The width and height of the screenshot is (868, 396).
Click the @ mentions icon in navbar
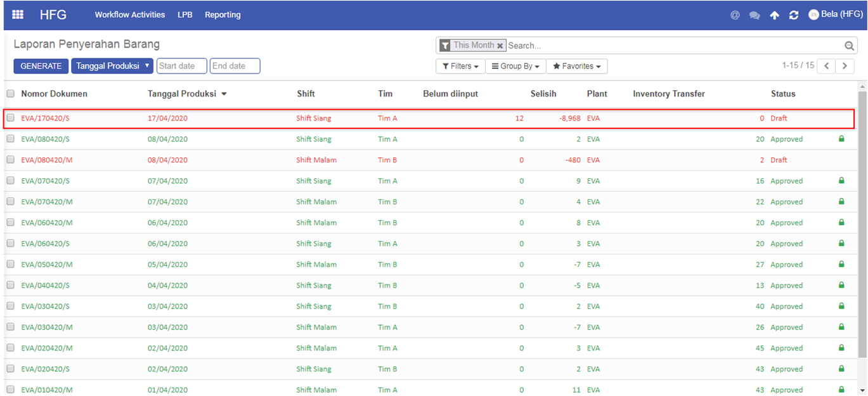click(735, 15)
